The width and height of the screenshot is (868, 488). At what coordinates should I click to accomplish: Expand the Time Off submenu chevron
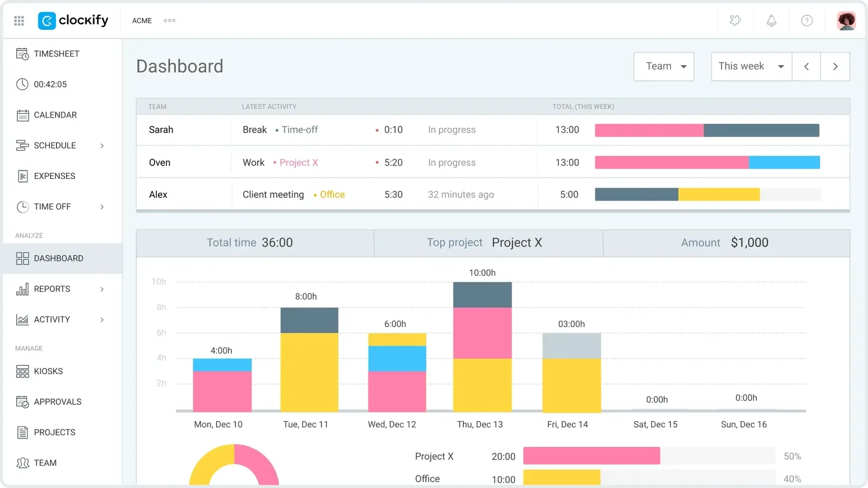tap(102, 207)
